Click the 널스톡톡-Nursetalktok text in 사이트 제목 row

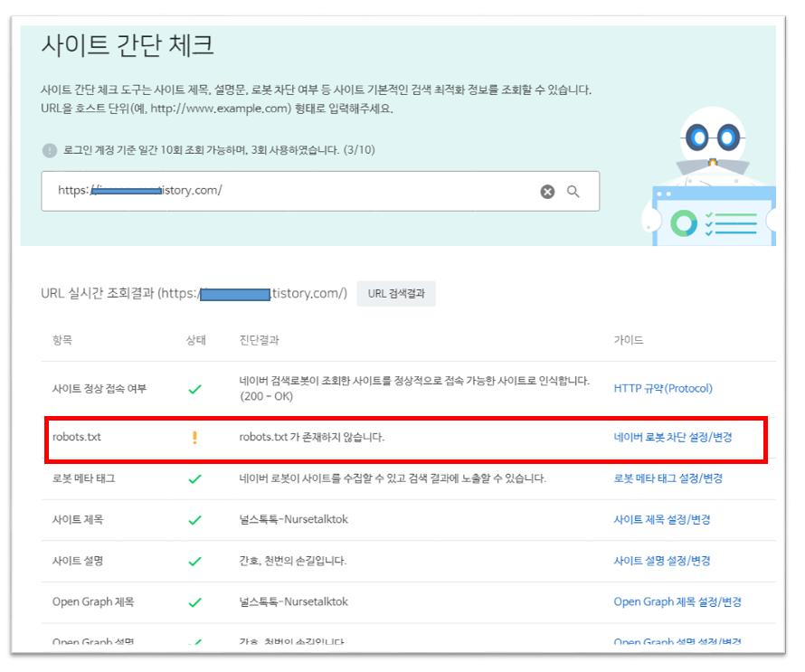pos(294,519)
